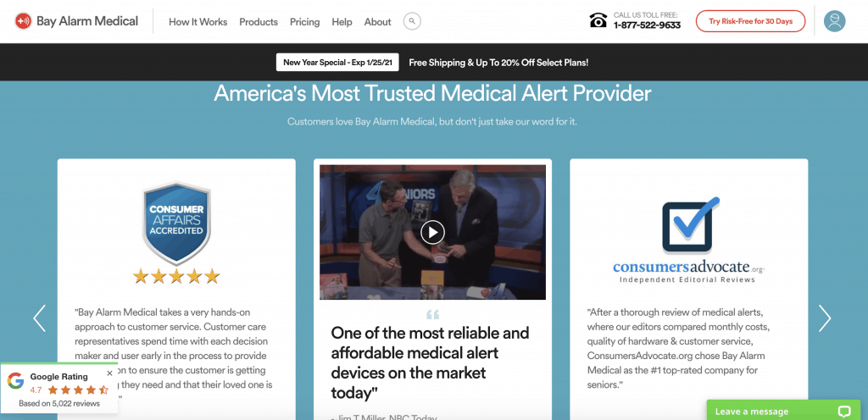This screenshot has width=868, height=420.
Task: Click the New Year Special badge
Action: (337, 63)
